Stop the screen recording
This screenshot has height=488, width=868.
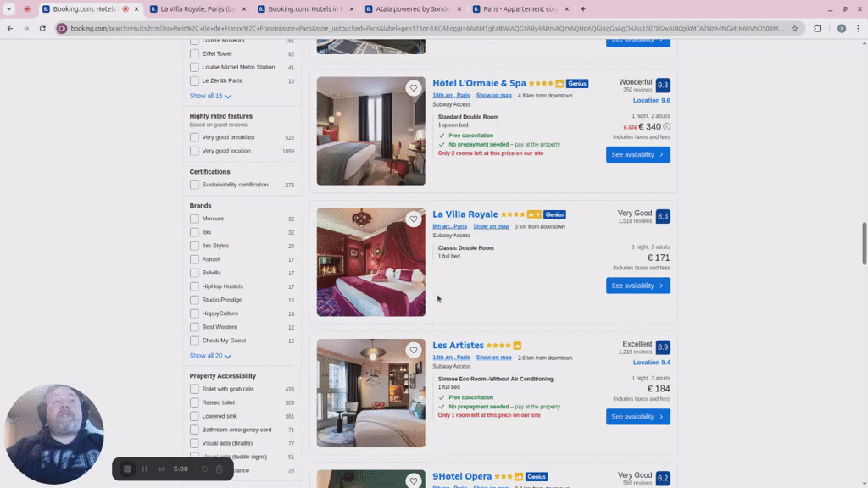(127, 469)
